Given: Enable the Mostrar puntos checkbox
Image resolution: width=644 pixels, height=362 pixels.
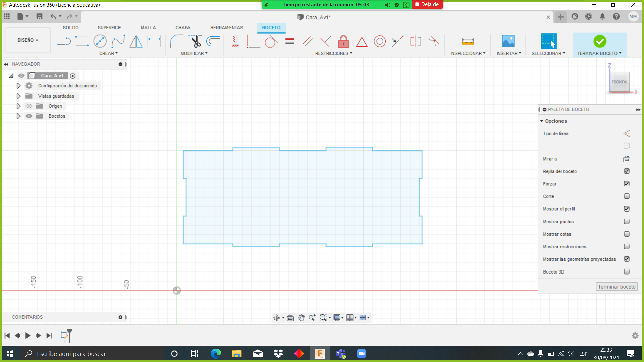Looking at the screenshot, I should (627, 222).
